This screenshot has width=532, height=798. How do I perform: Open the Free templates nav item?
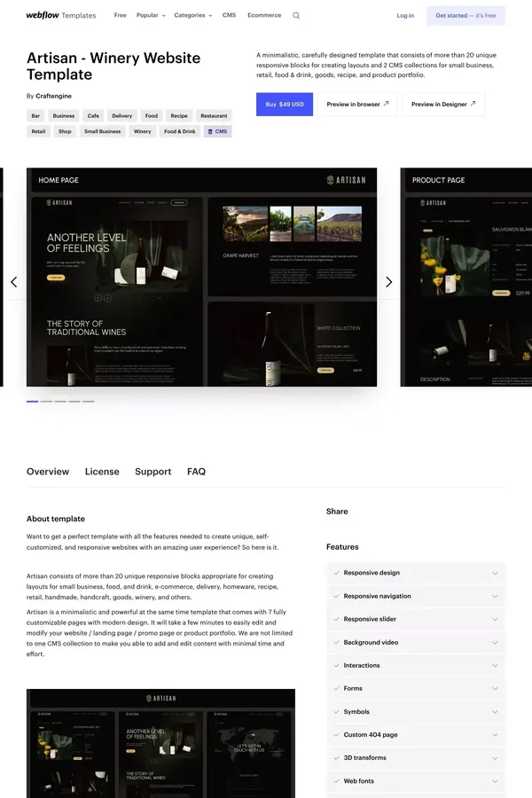[x=121, y=15]
